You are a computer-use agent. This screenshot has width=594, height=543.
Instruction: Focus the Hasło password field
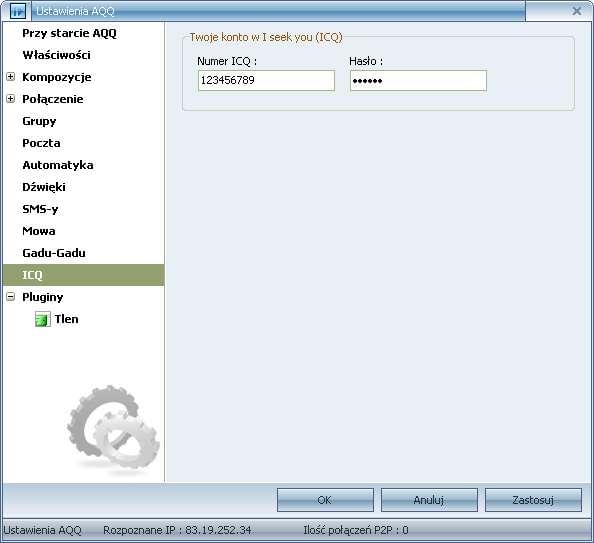coord(418,80)
